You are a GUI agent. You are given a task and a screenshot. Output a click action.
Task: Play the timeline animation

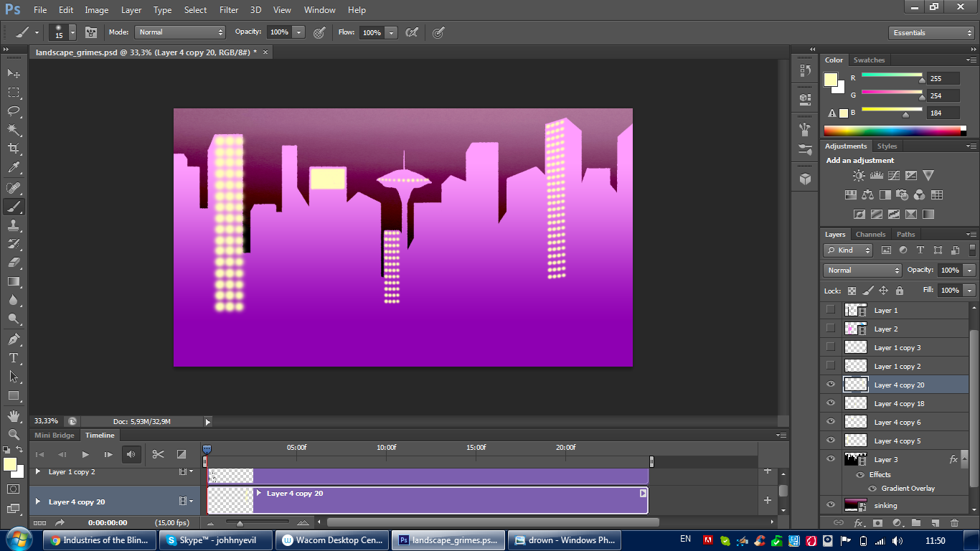coord(85,454)
